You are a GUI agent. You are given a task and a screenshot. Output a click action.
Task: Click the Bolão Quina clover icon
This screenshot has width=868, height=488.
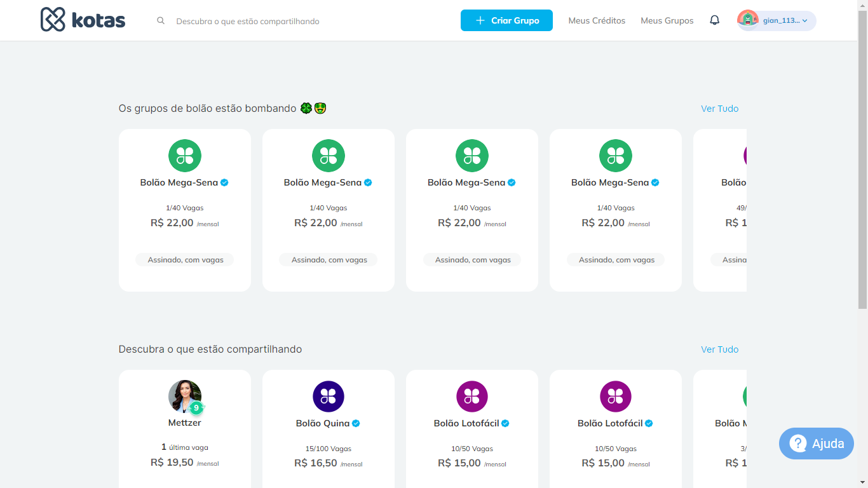(329, 396)
